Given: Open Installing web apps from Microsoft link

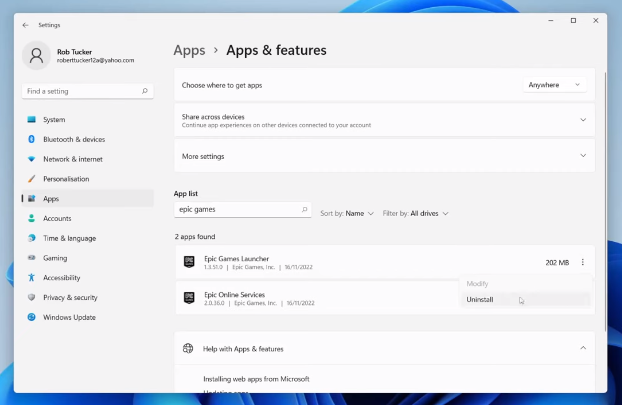Looking at the screenshot, I should click(256, 379).
